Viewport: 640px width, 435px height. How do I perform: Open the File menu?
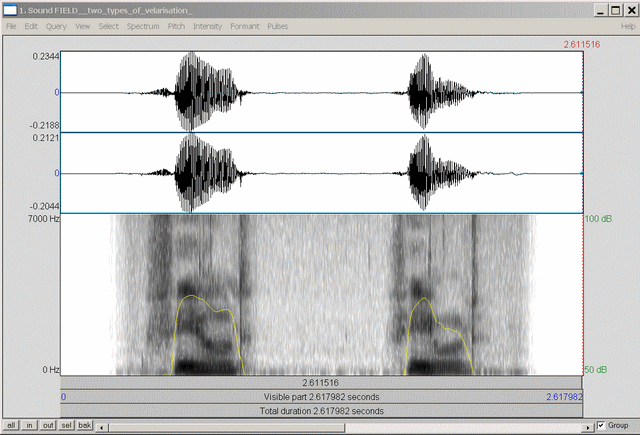(x=11, y=25)
